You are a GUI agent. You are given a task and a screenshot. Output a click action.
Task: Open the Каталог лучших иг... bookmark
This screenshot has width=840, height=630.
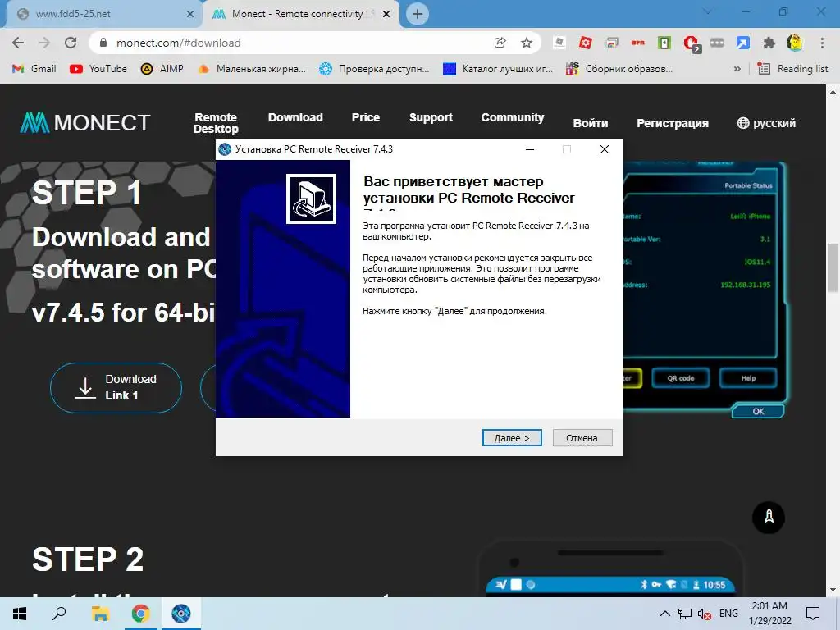tap(498, 69)
